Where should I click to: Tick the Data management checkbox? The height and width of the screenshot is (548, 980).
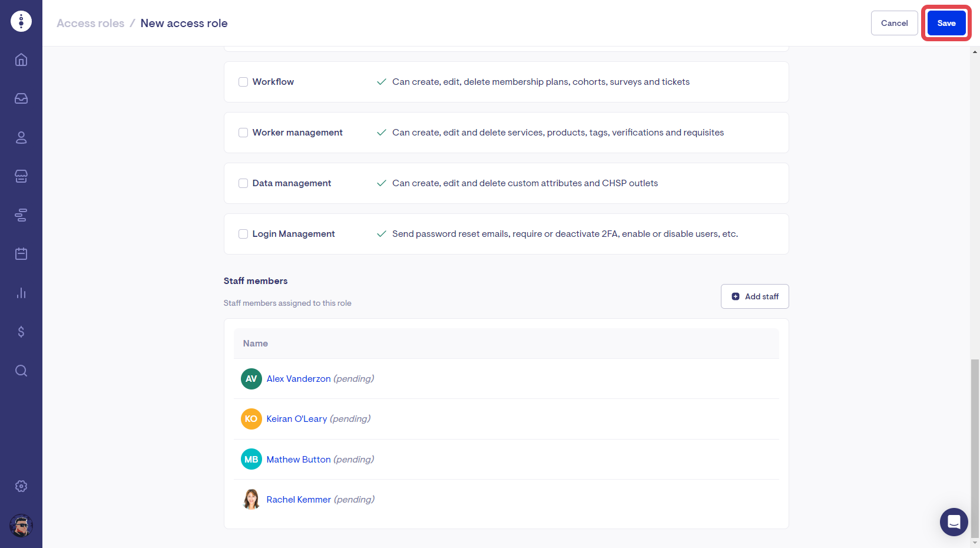click(243, 183)
